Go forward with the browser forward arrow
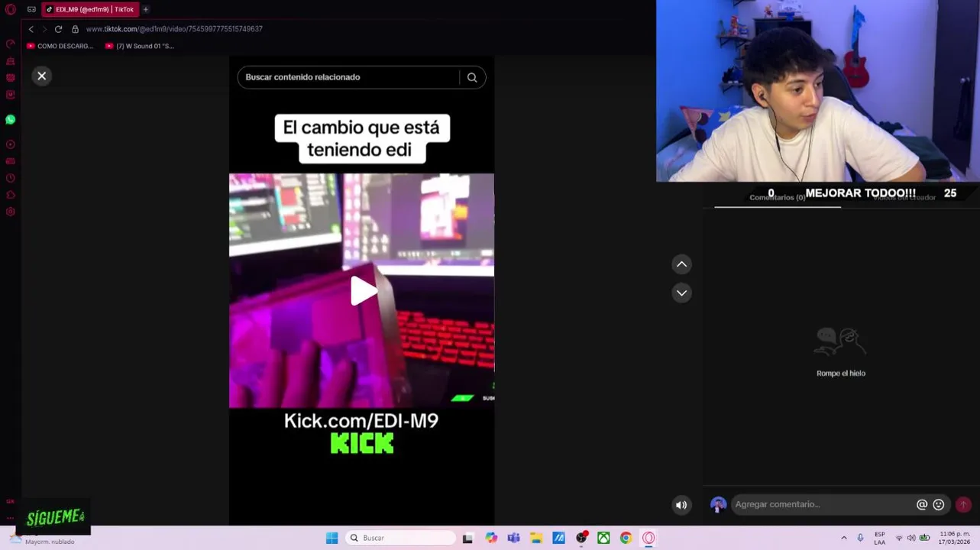This screenshot has height=550, width=980. point(44,29)
